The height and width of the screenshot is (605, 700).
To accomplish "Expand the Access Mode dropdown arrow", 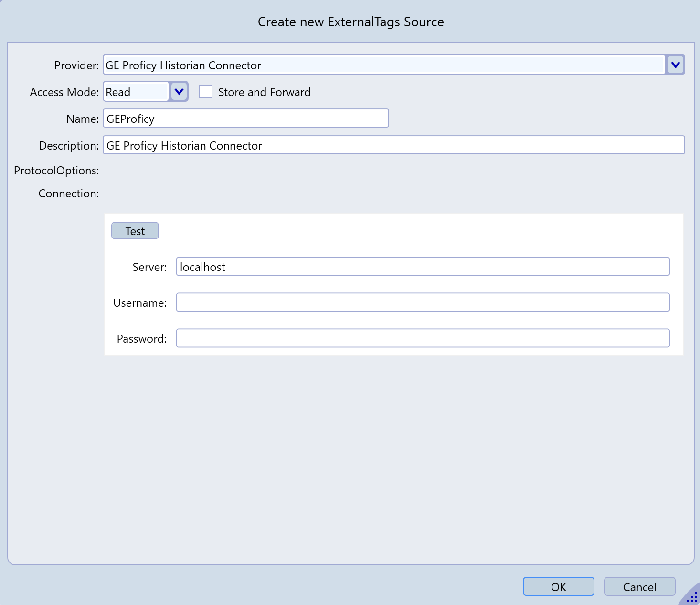I will point(179,92).
